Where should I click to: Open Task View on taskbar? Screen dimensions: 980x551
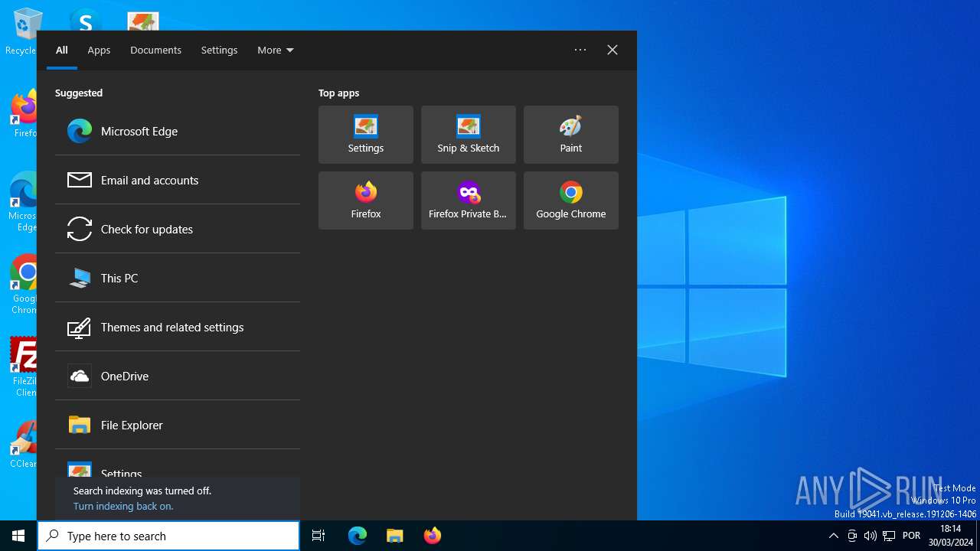click(x=318, y=536)
